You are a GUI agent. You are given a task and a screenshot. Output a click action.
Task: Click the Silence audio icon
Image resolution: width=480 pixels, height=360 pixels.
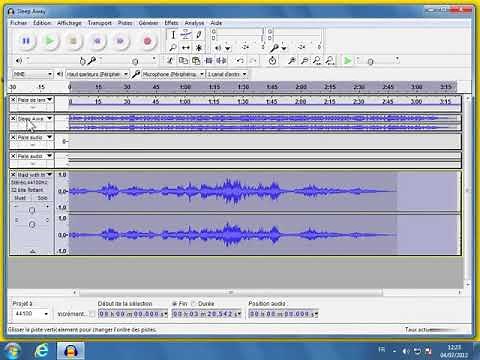pyautogui.click(x=221, y=61)
